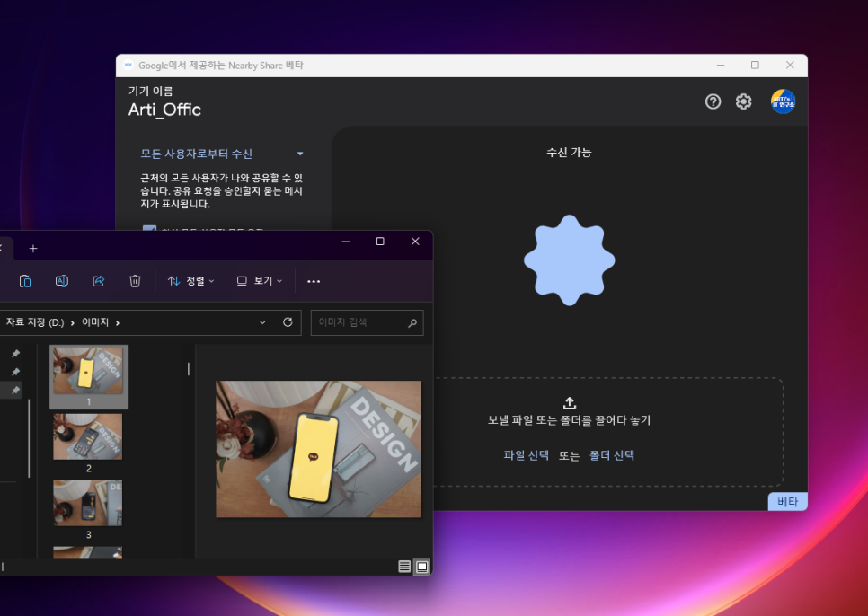Click the navigation pane scrollbar
868x616 pixels.
pos(29,438)
